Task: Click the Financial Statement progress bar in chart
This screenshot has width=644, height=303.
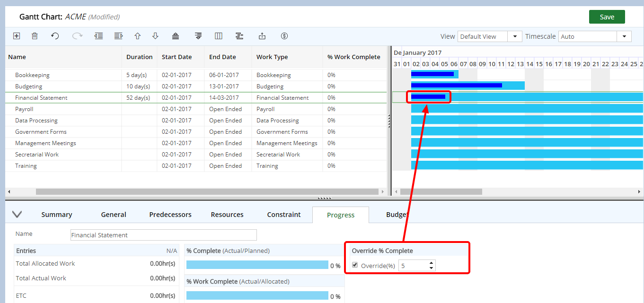Action: coord(428,97)
